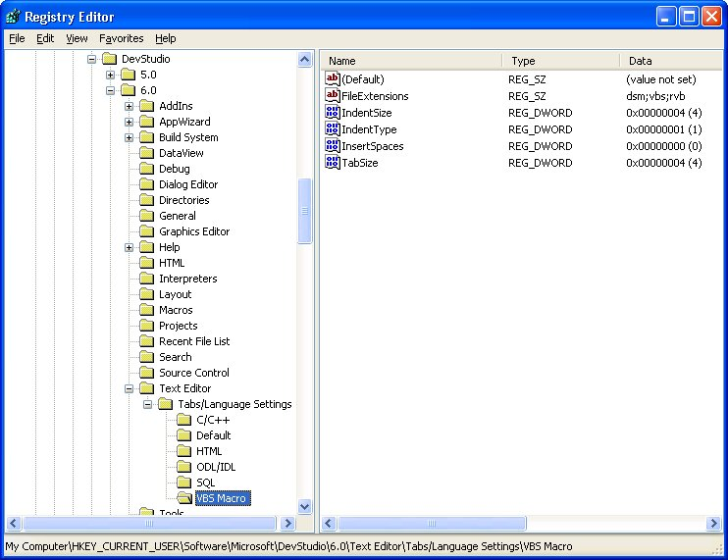Open the File menu
The width and height of the screenshot is (728, 560).
[x=18, y=38]
